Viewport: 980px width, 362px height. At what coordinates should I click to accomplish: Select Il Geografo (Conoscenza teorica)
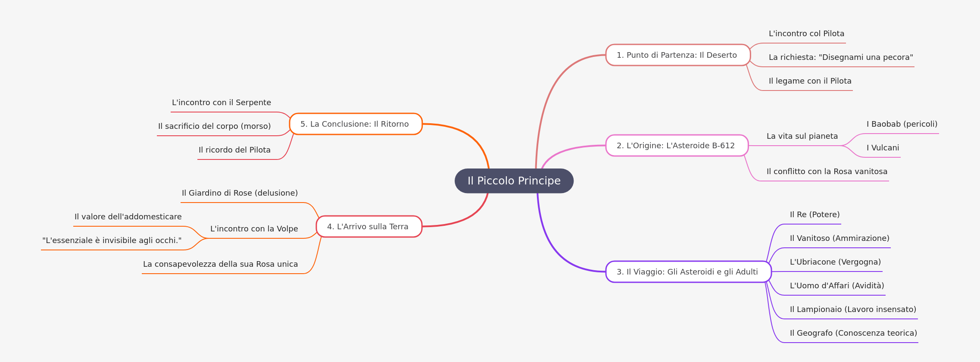click(853, 333)
